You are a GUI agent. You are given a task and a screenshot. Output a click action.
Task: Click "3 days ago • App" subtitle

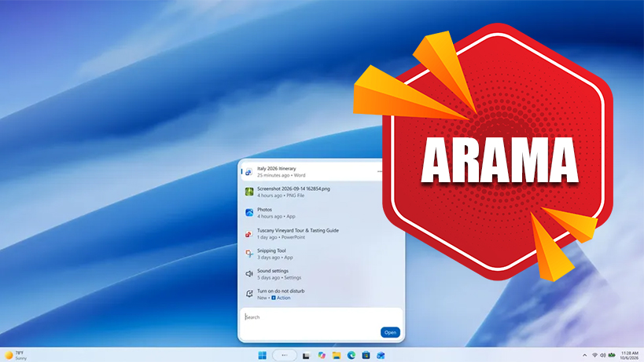(x=274, y=258)
